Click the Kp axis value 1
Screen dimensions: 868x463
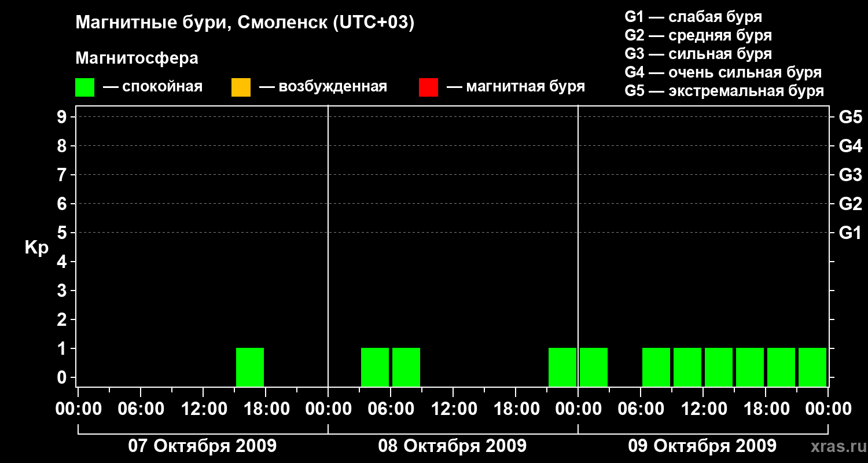(x=62, y=348)
